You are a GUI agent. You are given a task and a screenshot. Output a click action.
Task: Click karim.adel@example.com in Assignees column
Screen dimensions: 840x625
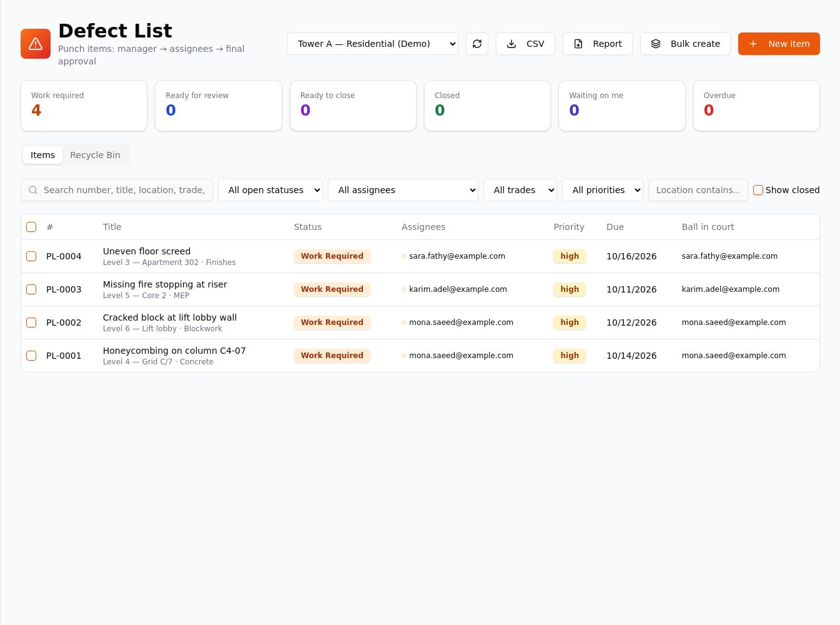click(458, 289)
